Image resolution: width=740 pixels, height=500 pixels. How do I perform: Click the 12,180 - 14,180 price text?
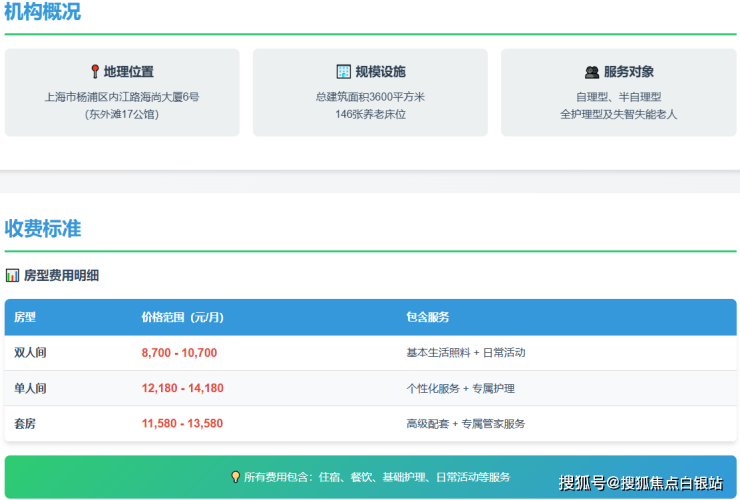(x=182, y=388)
